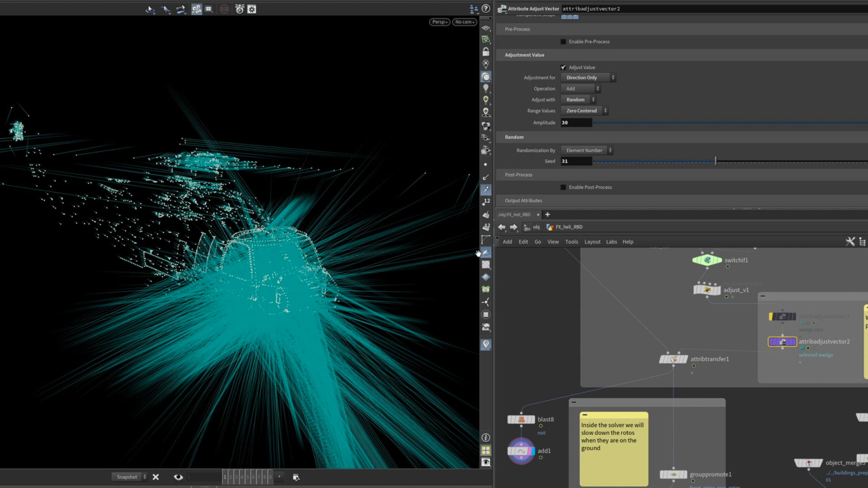The image size is (868, 488).
Task: Click the obj path button
Action: (x=532, y=227)
